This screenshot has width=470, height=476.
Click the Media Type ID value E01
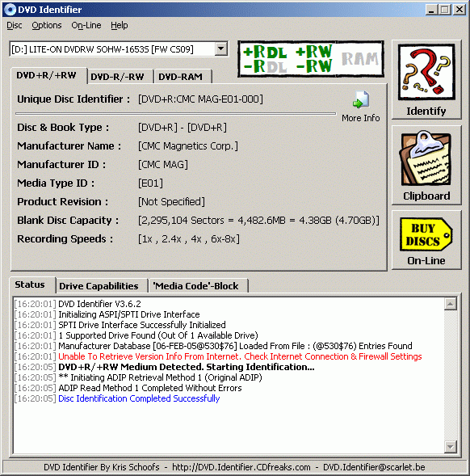150,183
